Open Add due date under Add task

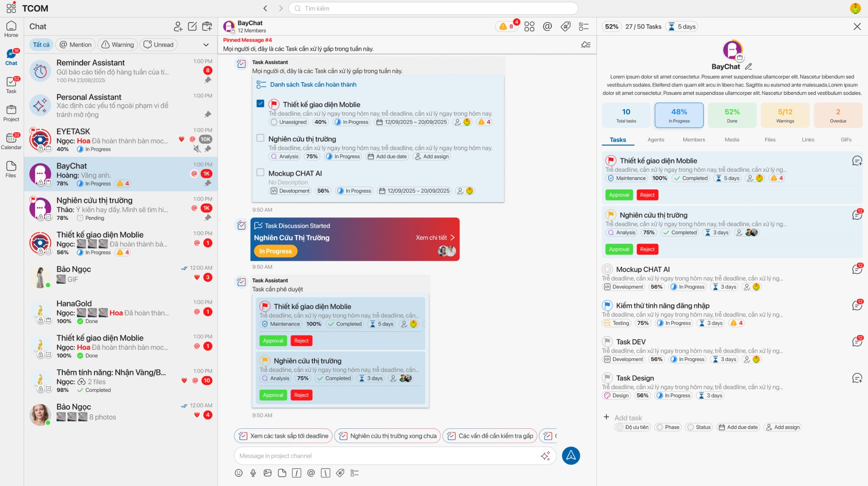738,427
